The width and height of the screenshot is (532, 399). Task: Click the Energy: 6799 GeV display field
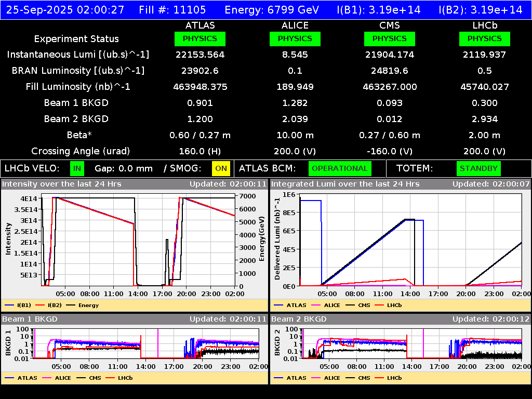point(270,9)
